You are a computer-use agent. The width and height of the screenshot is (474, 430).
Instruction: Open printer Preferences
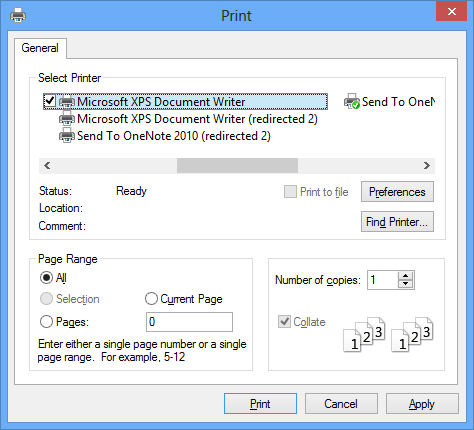pos(397,192)
